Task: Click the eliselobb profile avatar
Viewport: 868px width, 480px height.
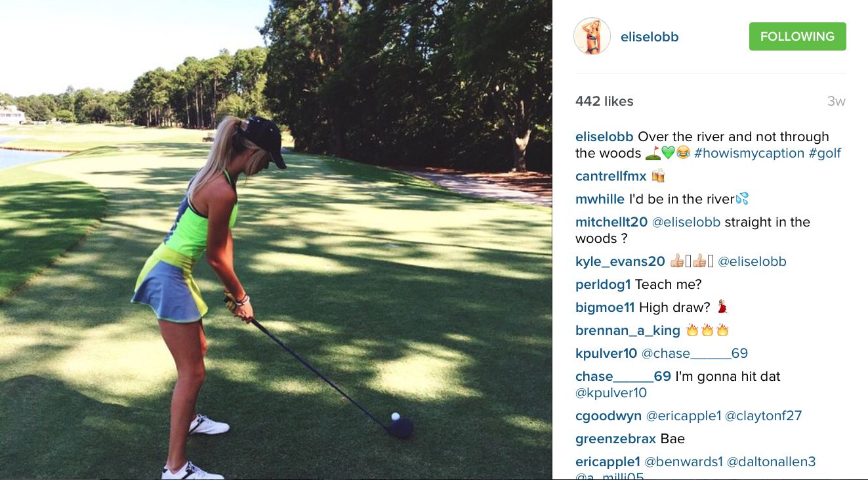Action: (592, 36)
